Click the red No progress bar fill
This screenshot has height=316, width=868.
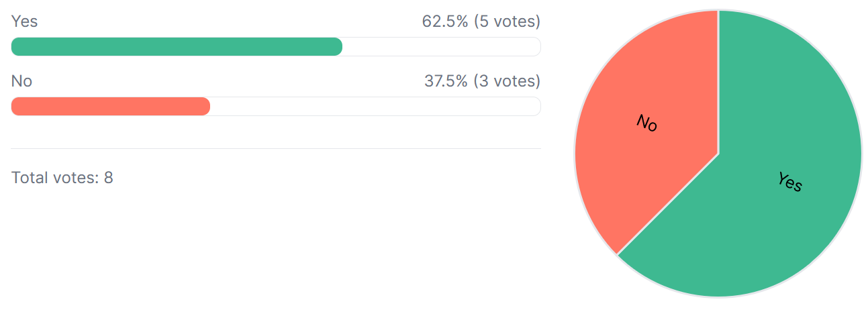click(x=111, y=106)
